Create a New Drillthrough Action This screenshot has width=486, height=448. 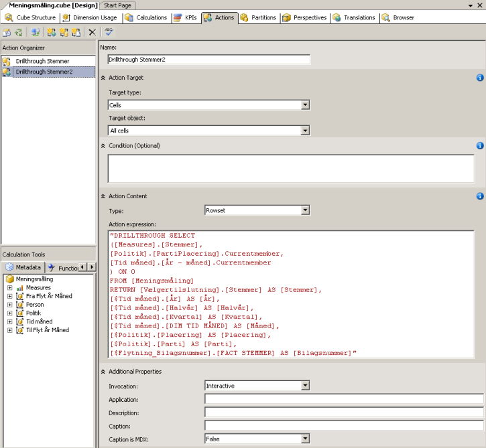tap(64, 32)
